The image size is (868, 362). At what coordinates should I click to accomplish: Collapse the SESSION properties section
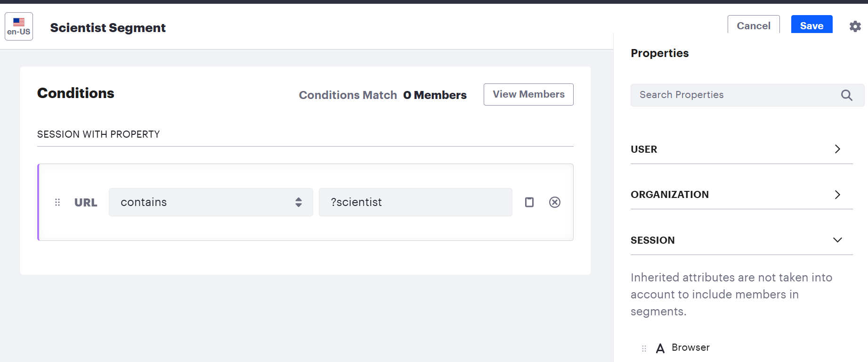pyautogui.click(x=741, y=240)
